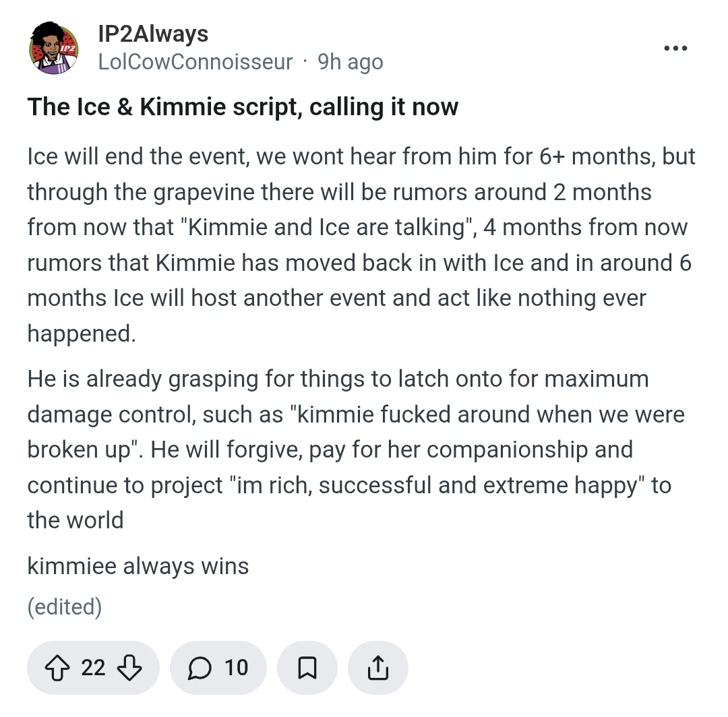Visit the IP2Always community page

153,34
